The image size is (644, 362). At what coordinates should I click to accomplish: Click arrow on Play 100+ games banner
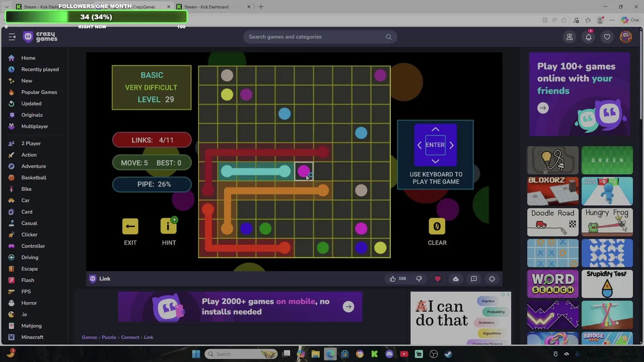point(543,108)
